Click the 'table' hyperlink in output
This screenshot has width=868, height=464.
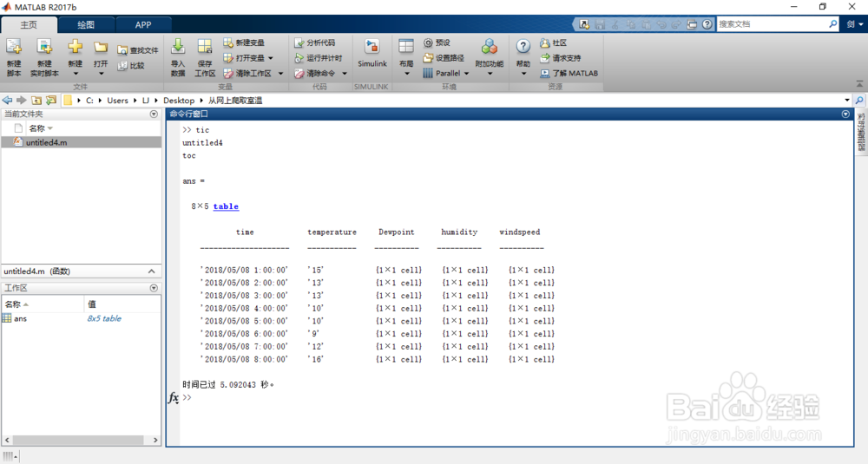click(x=226, y=206)
